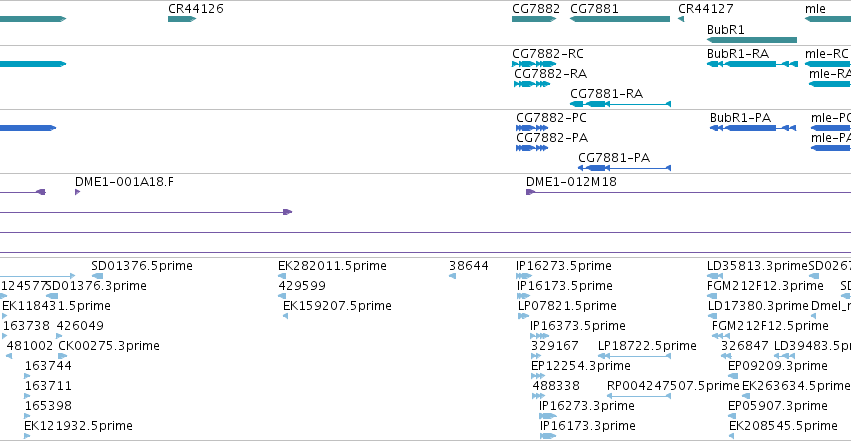Click the IP16273.3prime EST glyph

pos(548,417)
